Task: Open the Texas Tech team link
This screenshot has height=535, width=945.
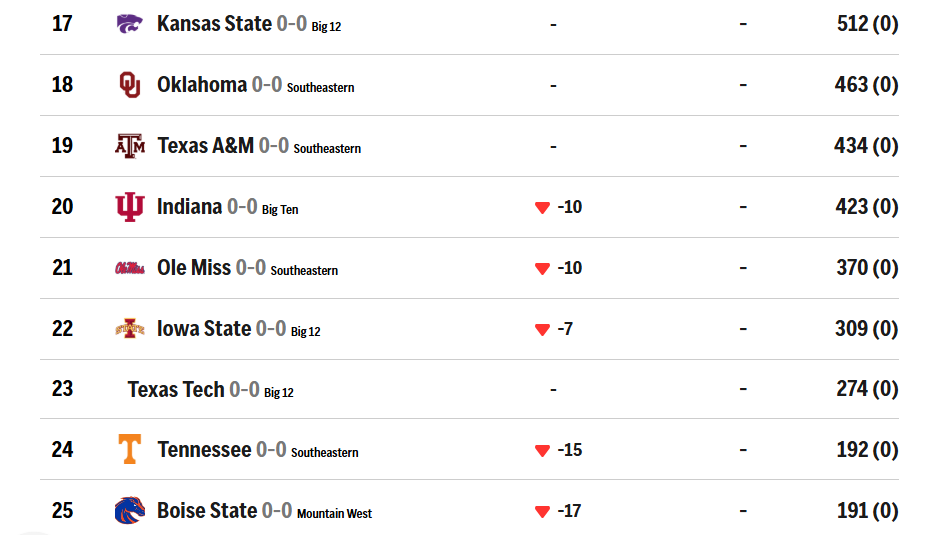Action: [176, 389]
